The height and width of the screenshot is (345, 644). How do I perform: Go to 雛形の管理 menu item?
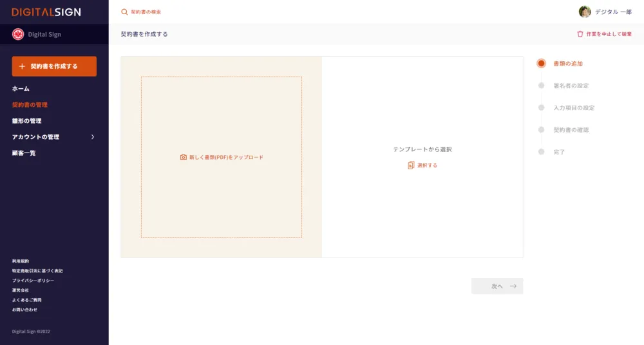click(x=27, y=121)
